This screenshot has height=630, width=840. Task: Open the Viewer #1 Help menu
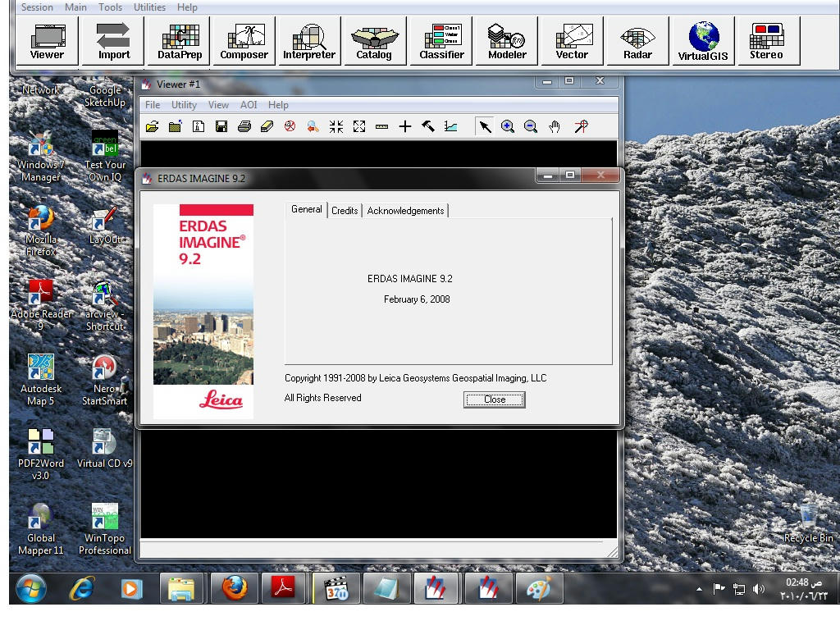[x=278, y=104]
